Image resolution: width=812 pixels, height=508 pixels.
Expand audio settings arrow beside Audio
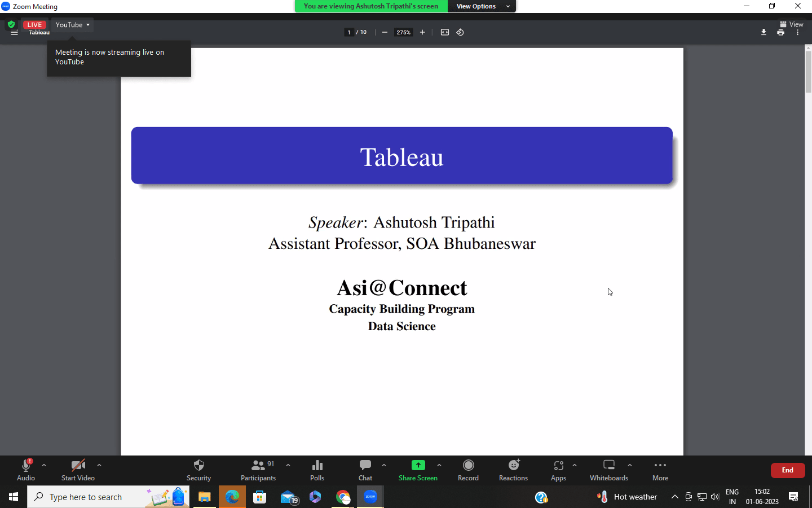coord(44,465)
